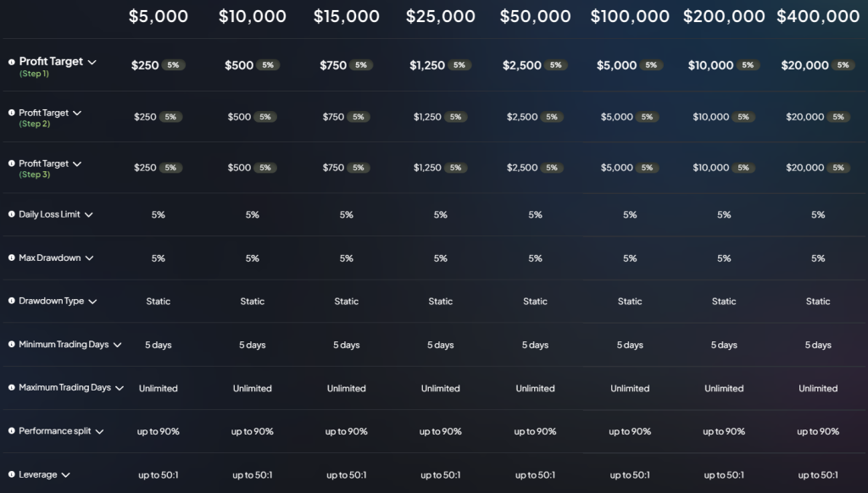Image resolution: width=868 pixels, height=493 pixels.
Task: Expand the Performance split chevron
Action: (x=100, y=431)
